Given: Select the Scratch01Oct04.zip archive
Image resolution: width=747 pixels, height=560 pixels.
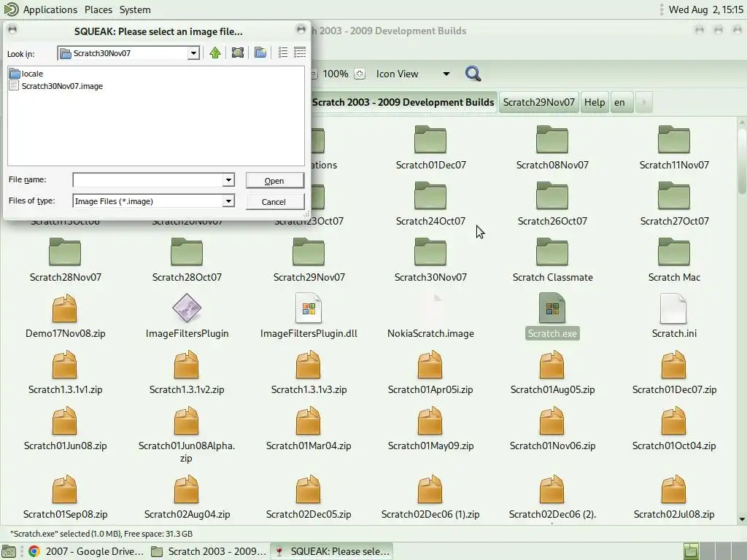Looking at the screenshot, I should [674, 429].
